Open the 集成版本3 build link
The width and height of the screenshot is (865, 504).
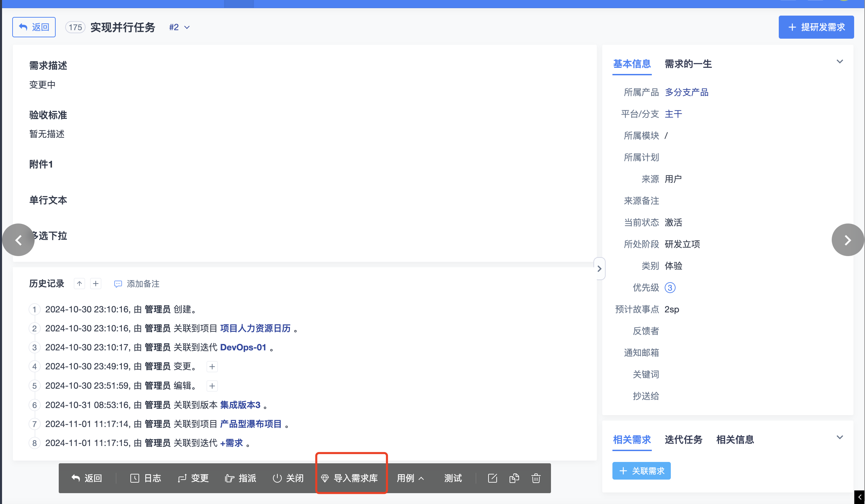240,405
